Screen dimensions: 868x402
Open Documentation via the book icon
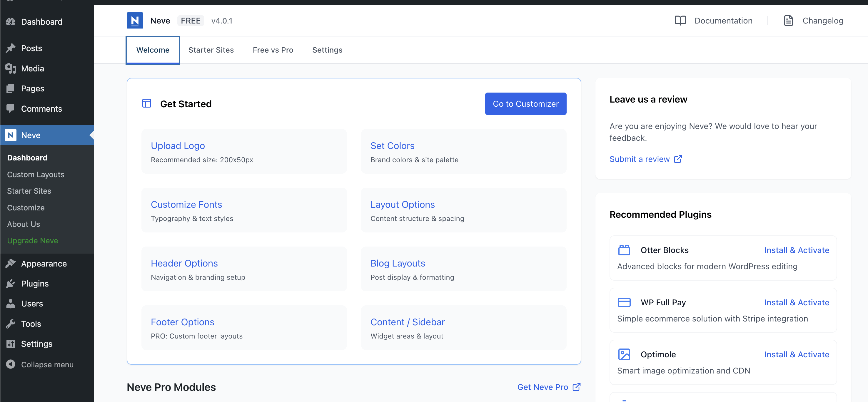(680, 21)
